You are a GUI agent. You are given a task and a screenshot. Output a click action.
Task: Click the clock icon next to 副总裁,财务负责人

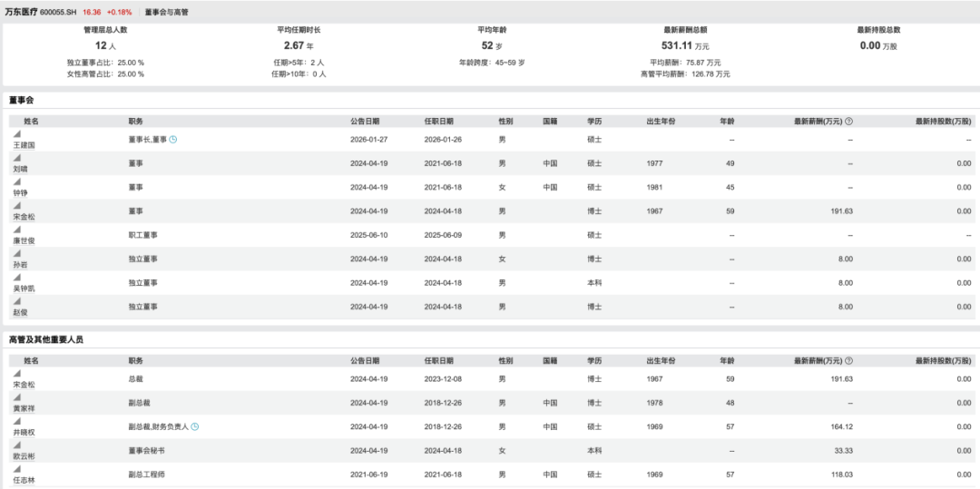click(x=195, y=426)
